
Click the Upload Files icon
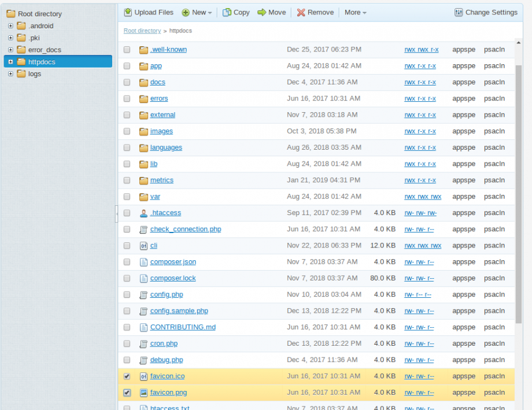tap(128, 12)
